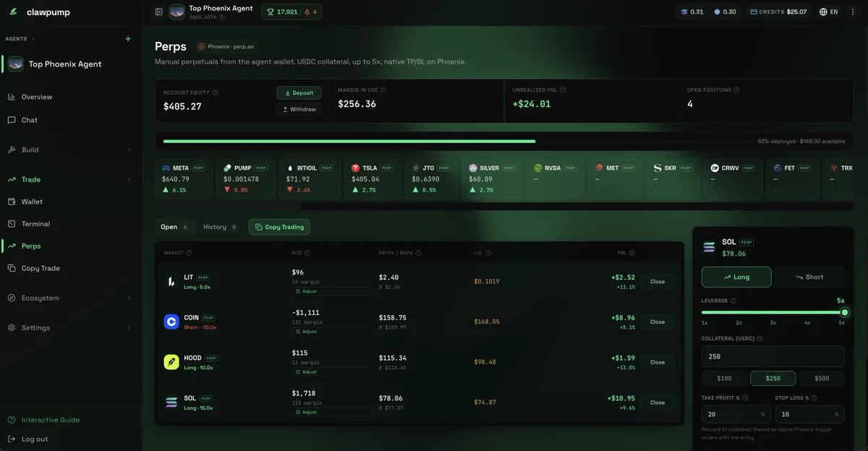The width and height of the screenshot is (868, 451).
Task: Expand the Agents header chevron
Action: pyautogui.click(x=33, y=38)
